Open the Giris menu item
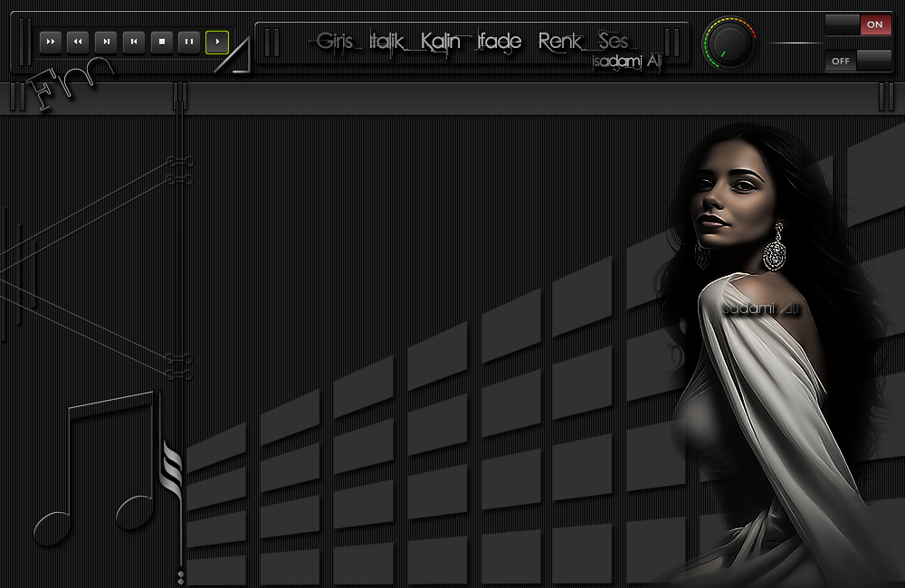This screenshot has height=588, width=905. pyautogui.click(x=335, y=42)
